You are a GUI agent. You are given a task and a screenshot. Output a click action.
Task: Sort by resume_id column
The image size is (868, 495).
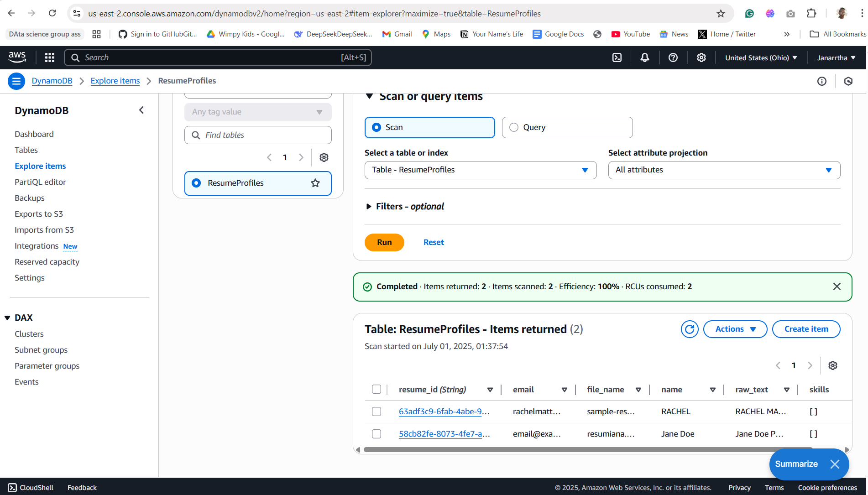(x=490, y=390)
